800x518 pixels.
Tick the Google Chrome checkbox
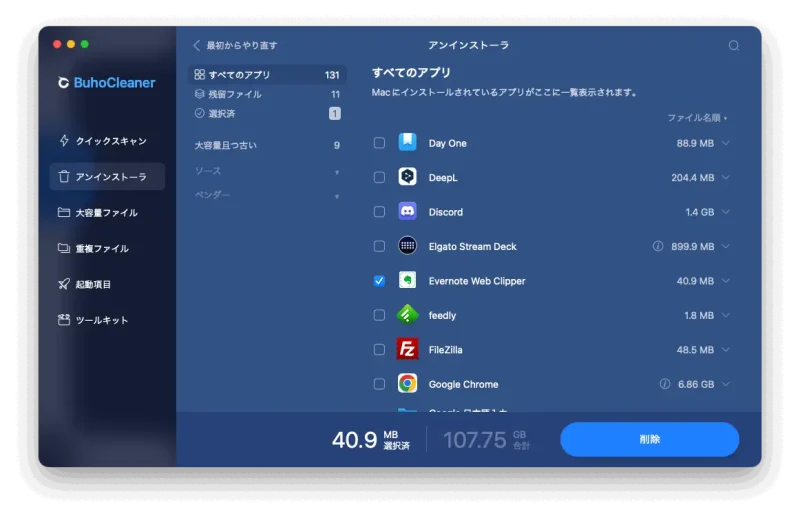379,384
